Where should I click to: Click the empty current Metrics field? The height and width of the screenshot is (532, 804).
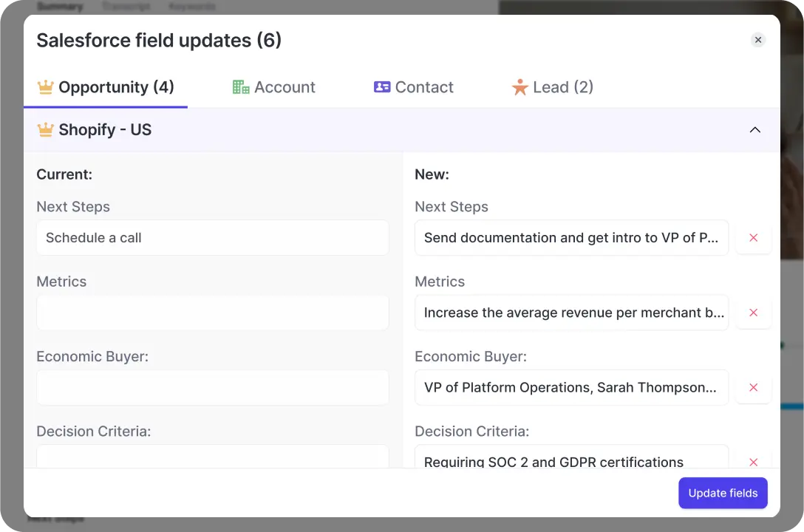(x=212, y=313)
